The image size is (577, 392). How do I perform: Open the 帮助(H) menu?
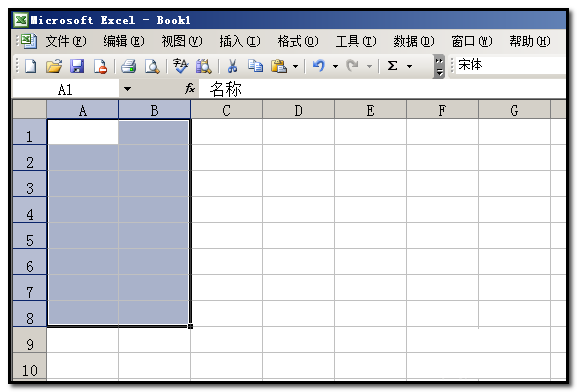coord(530,41)
